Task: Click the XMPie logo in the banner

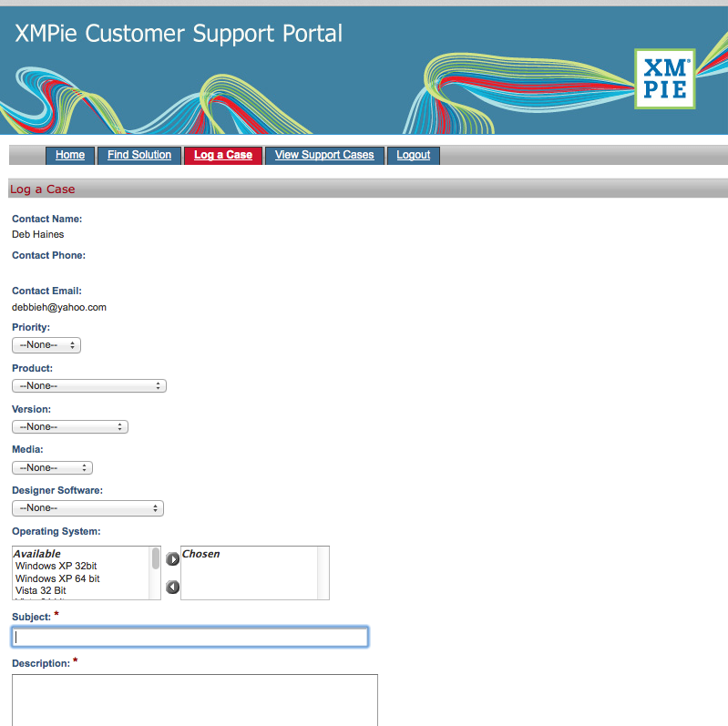Action: (664, 79)
